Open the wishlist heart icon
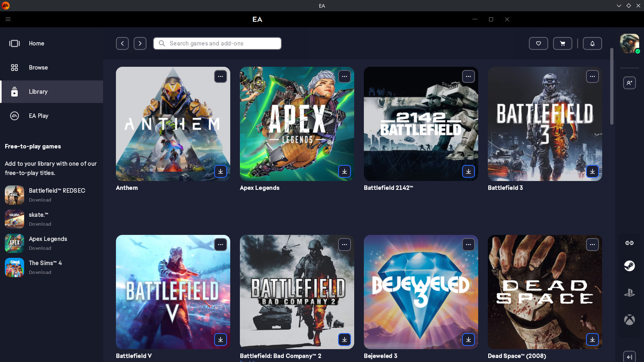Viewport: 644px width, 362px height. click(538, 43)
